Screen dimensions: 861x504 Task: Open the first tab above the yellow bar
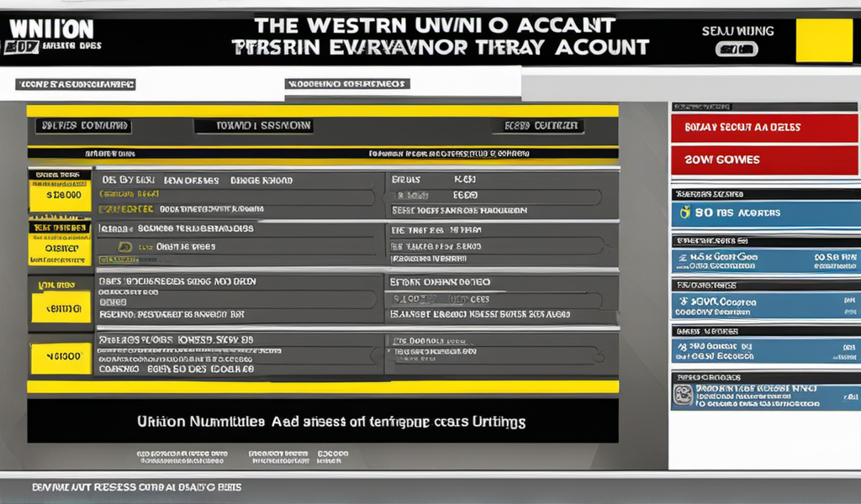pyautogui.click(x=75, y=84)
